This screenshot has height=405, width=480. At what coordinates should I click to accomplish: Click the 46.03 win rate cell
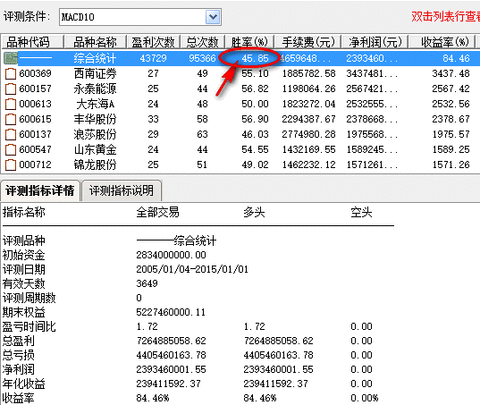point(255,135)
